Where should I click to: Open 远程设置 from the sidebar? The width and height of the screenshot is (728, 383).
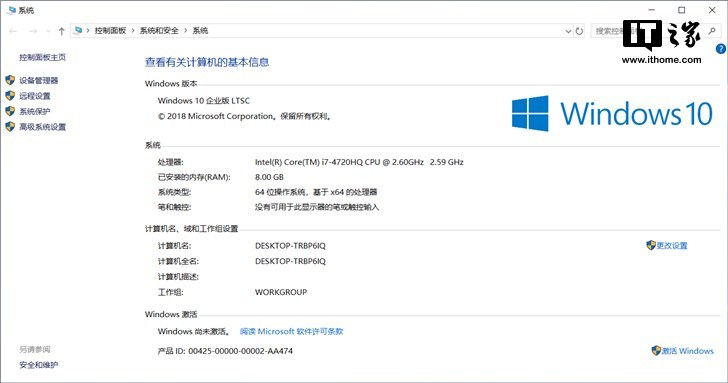click(35, 96)
